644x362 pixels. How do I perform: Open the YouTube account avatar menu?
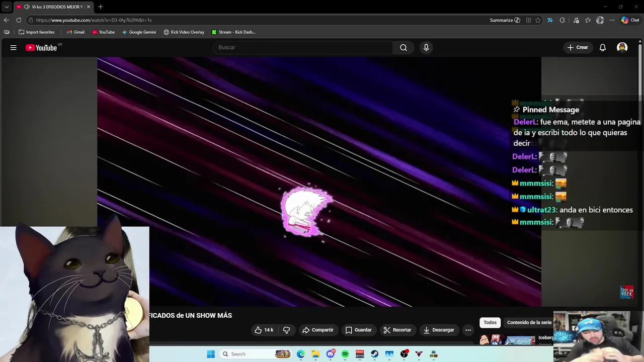[x=622, y=48]
